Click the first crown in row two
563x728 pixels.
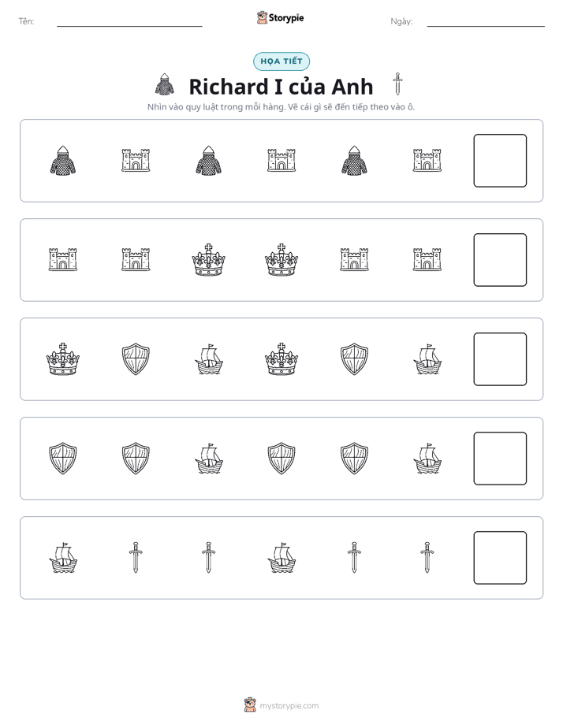209,259
